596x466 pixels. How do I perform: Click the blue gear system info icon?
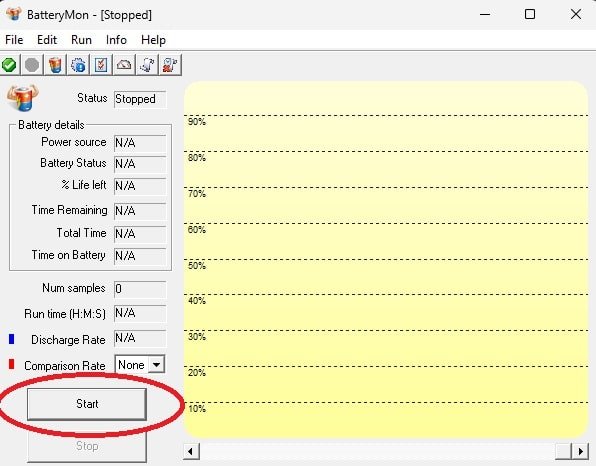click(78, 65)
